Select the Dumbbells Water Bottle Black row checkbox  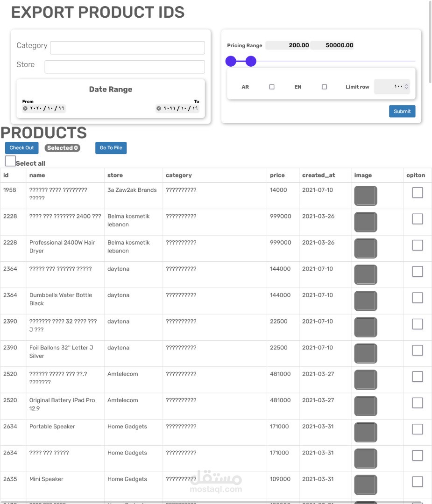418,298
